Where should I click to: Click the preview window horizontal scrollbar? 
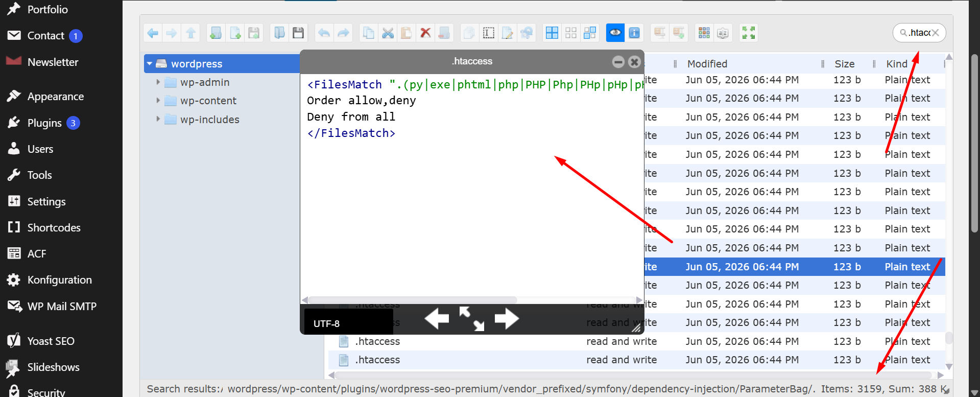tap(413, 300)
